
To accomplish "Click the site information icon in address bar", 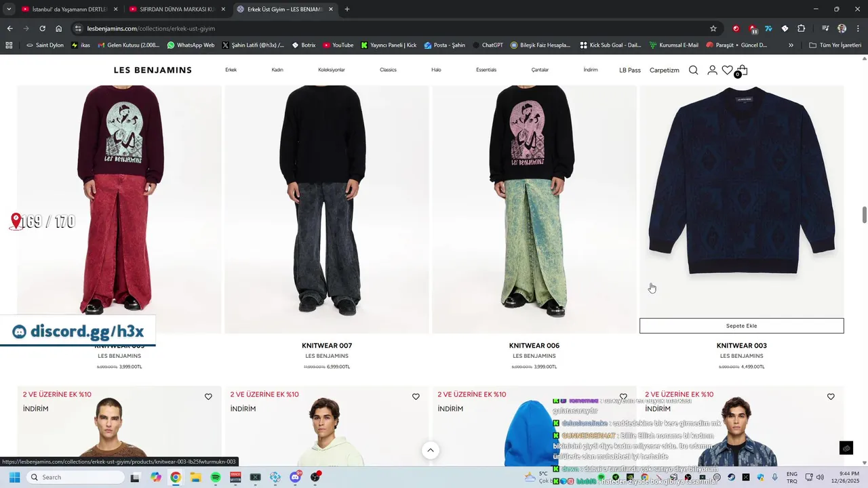I will pyautogui.click(x=78, y=28).
